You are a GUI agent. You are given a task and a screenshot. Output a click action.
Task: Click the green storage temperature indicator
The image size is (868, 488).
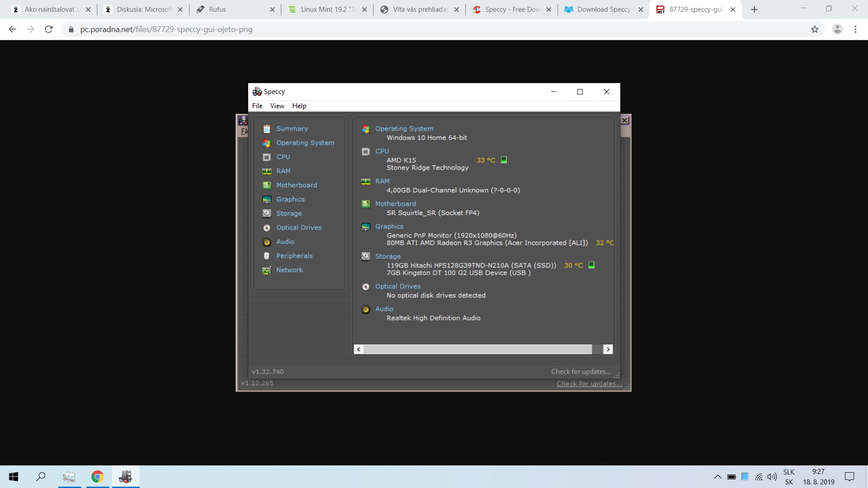click(x=591, y=265)
